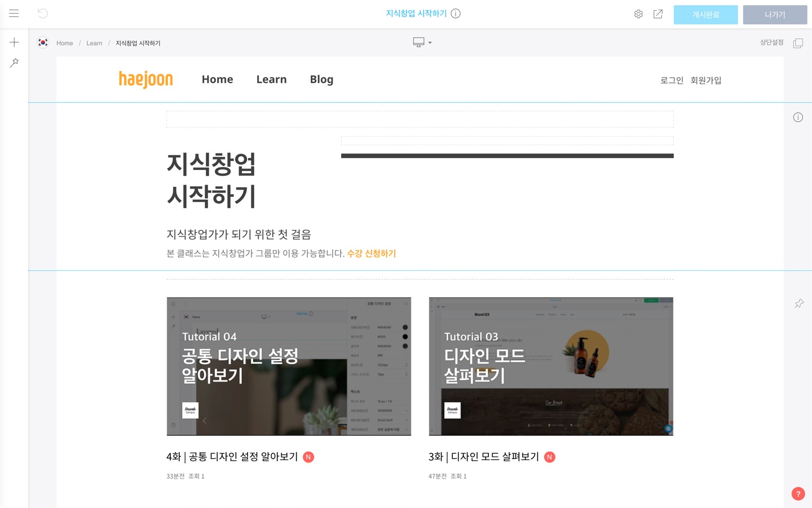Screen dimensions: 812x508
Task: Click the plus add-element icon
Action: tap(14, 42)
